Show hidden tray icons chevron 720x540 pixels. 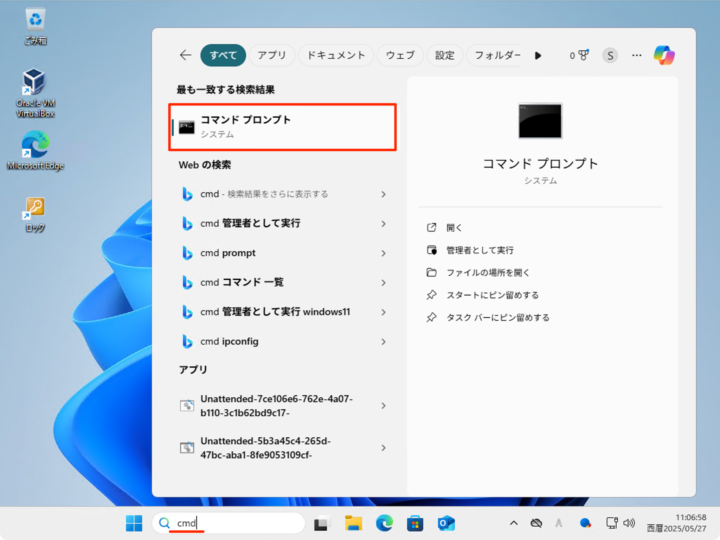coord(514,523)
